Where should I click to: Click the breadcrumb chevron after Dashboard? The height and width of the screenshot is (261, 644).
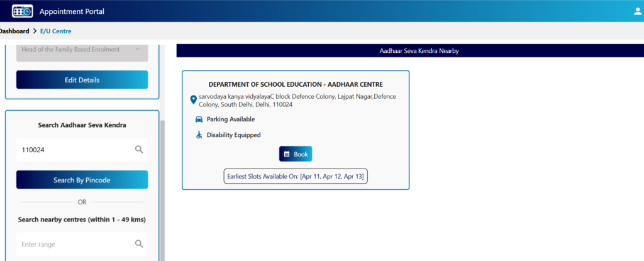(35, 31)
